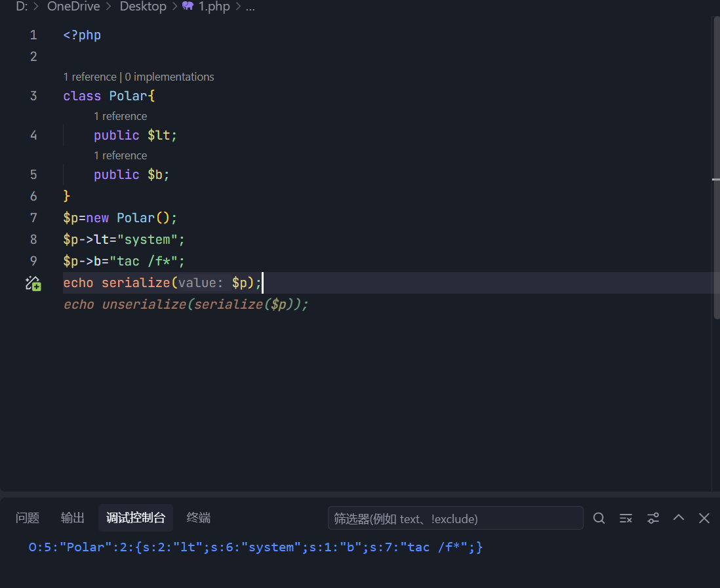Open '1 reference' code lens above $b
Image resolution: width=720 pixels, height=588 pixels.
click(x=120, y=155)
